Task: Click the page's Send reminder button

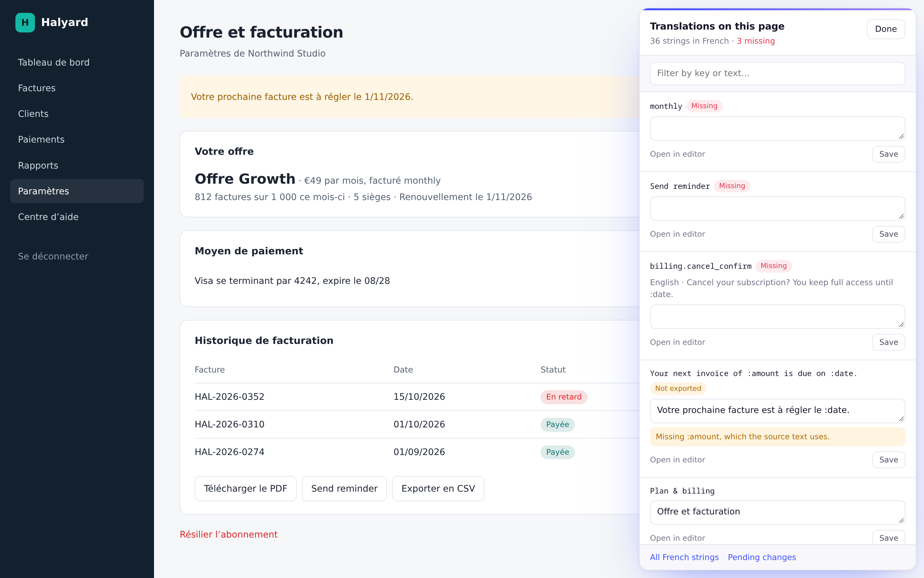Action: coord(344,488)
